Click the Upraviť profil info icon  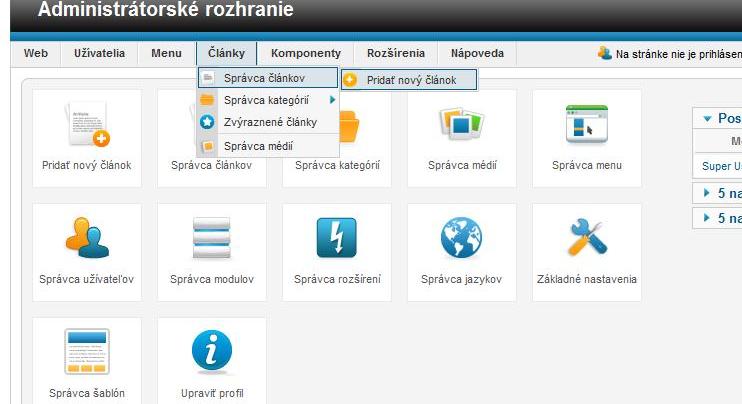click(211, 362)
